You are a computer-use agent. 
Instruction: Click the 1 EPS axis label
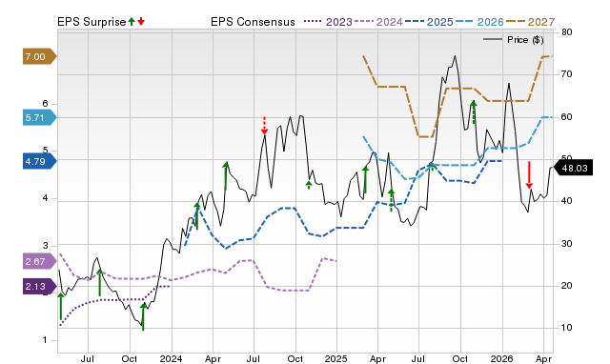coord(45,340)
